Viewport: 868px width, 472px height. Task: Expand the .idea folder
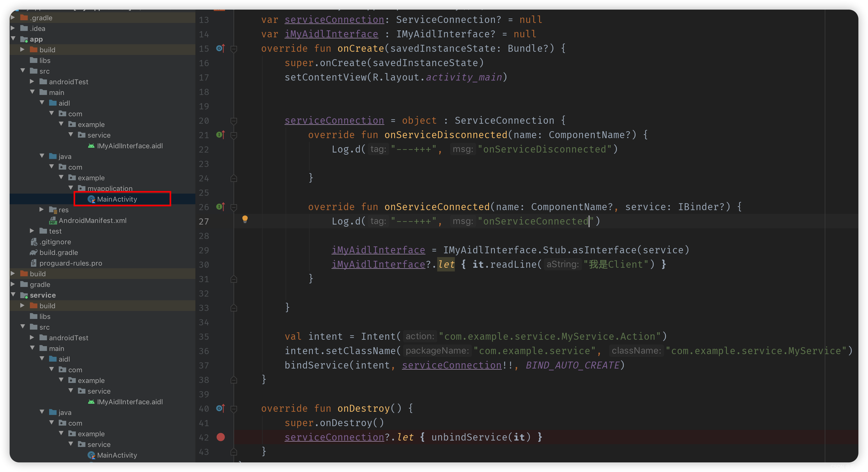(13, 28)
